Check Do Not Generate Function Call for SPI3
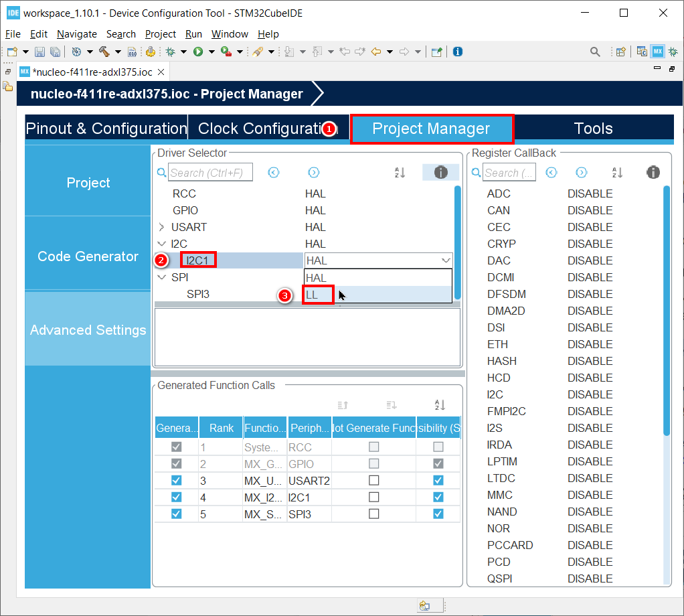This screenshot has width=684, height=616. (x=374, y=514)
